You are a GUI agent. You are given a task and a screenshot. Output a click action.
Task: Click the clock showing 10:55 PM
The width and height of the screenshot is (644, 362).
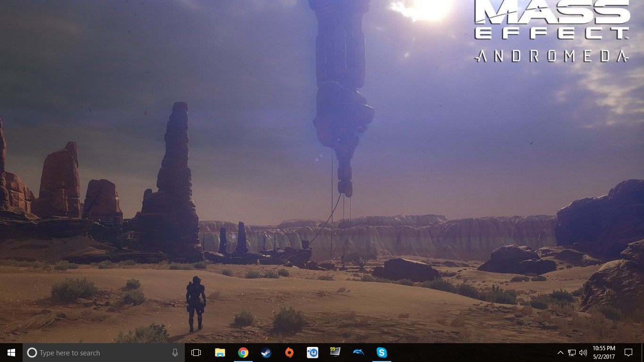pos(604,353)
